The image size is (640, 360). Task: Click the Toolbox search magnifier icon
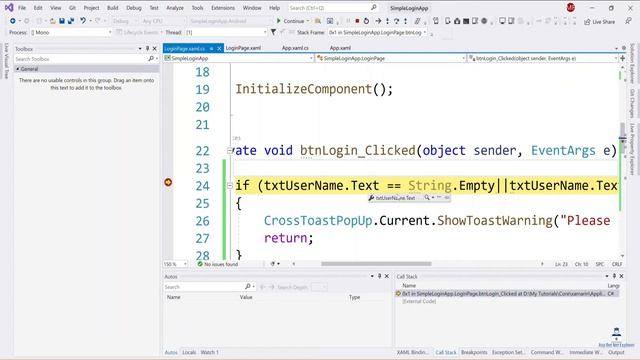pos(151,59)
